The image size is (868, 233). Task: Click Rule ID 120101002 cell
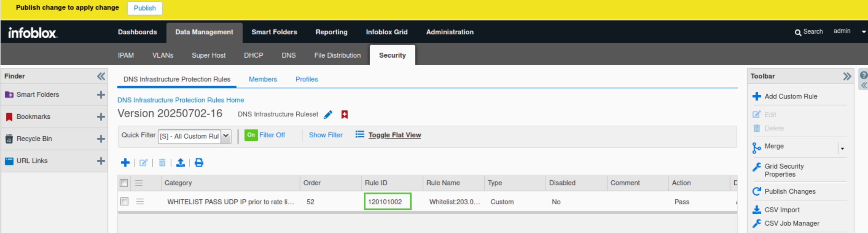click(x=388, y=201)
